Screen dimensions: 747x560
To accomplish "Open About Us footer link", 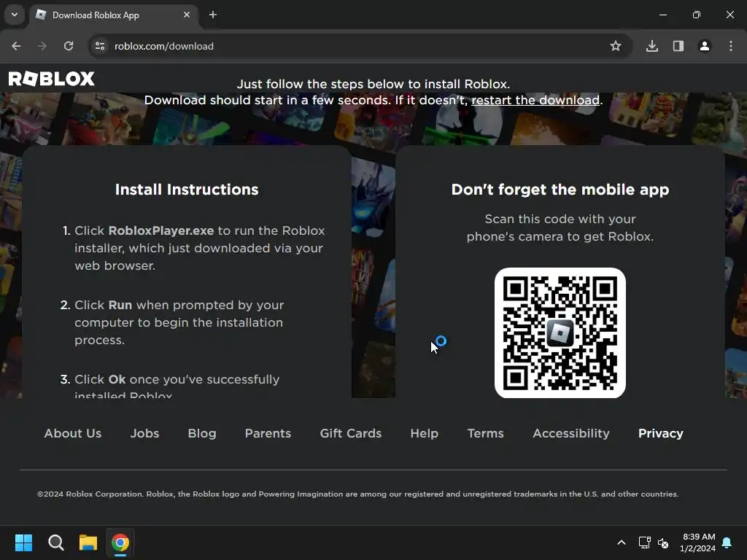I will pyautogui.click(x=73, y=433).
